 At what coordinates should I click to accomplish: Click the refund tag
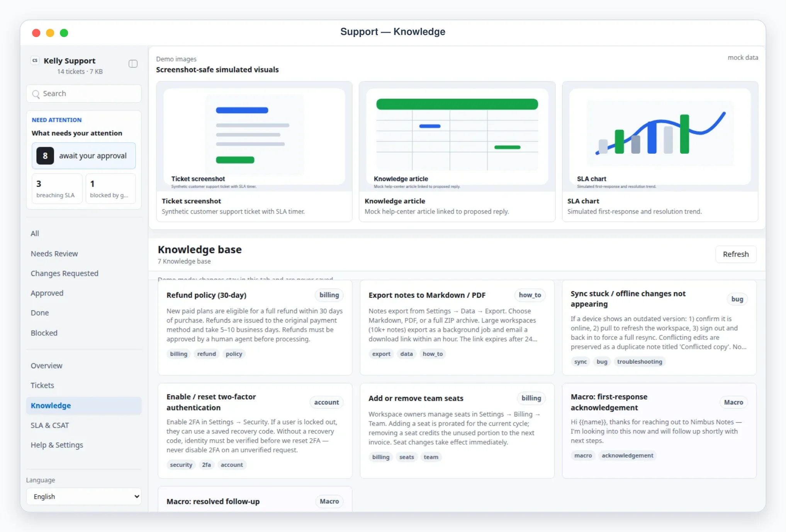pos(207,354)
